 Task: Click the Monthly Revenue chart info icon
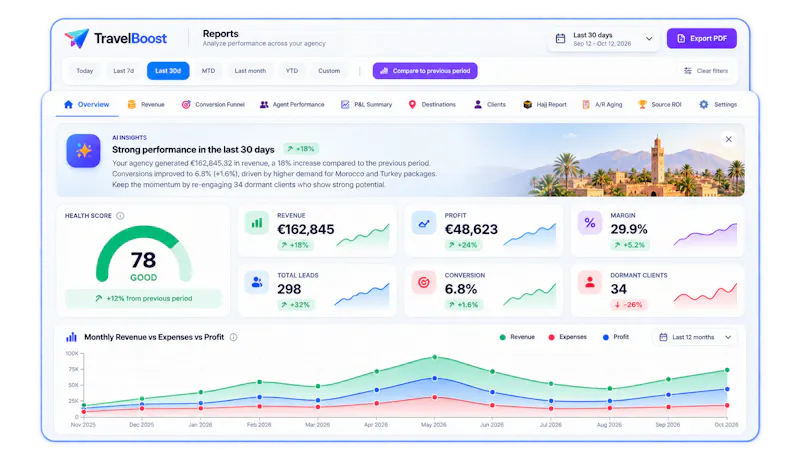[x=233, y=337]
